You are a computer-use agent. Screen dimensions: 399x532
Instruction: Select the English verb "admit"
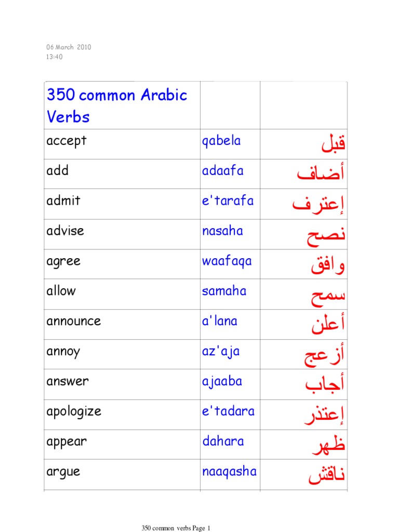(63, 201)
